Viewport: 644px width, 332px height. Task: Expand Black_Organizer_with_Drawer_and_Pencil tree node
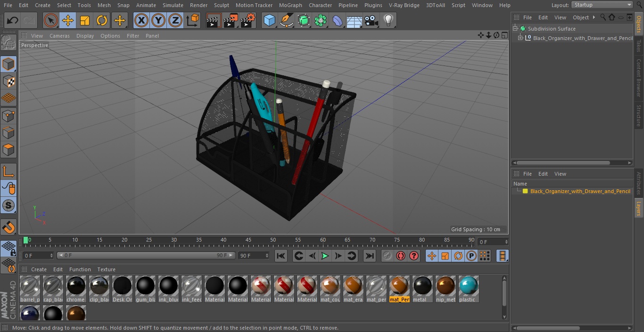pyautogui.click(x=520, y=38)
